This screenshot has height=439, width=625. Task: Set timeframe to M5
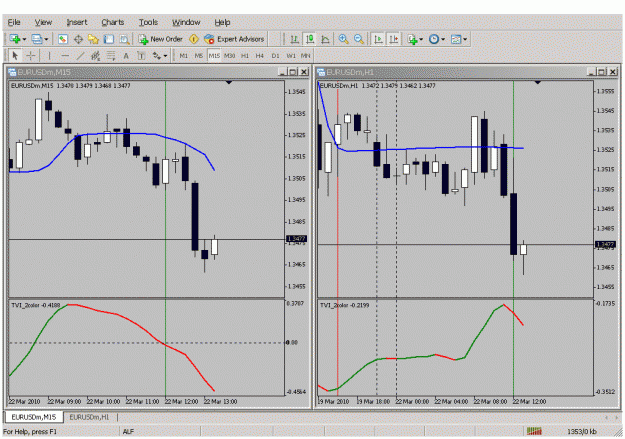point(199,56)
